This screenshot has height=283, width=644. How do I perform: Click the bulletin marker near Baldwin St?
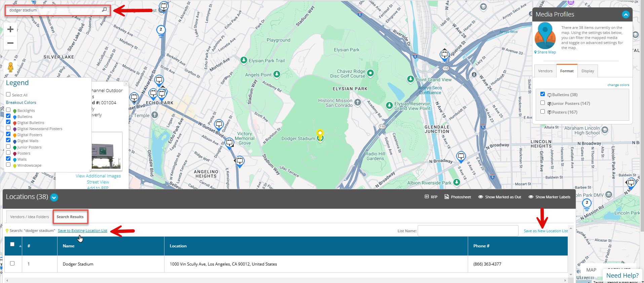point(631,183)
